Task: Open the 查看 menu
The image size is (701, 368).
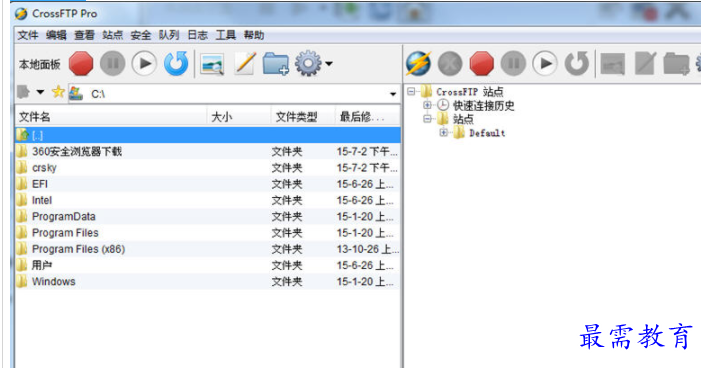Action: pyautogui.click(x=84, y=35)
